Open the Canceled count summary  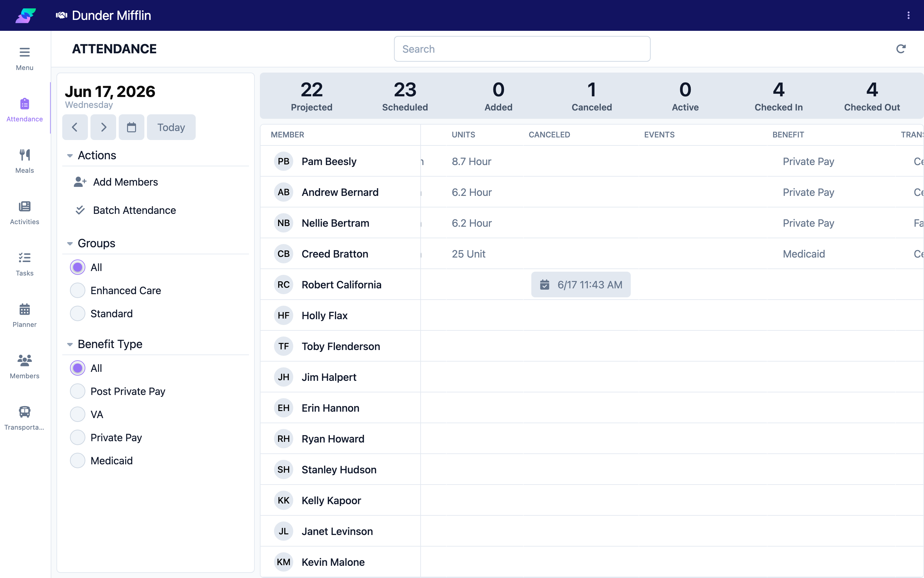591,96
